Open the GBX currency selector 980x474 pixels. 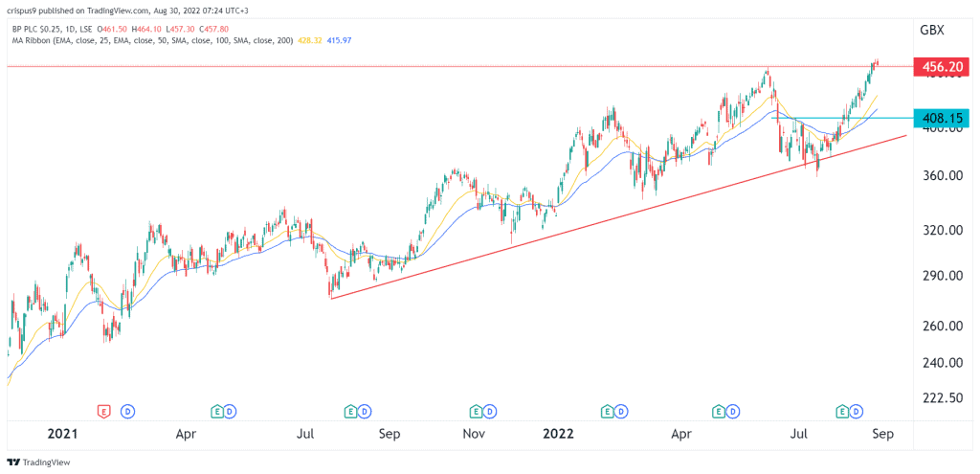click(x=931, y=30)
